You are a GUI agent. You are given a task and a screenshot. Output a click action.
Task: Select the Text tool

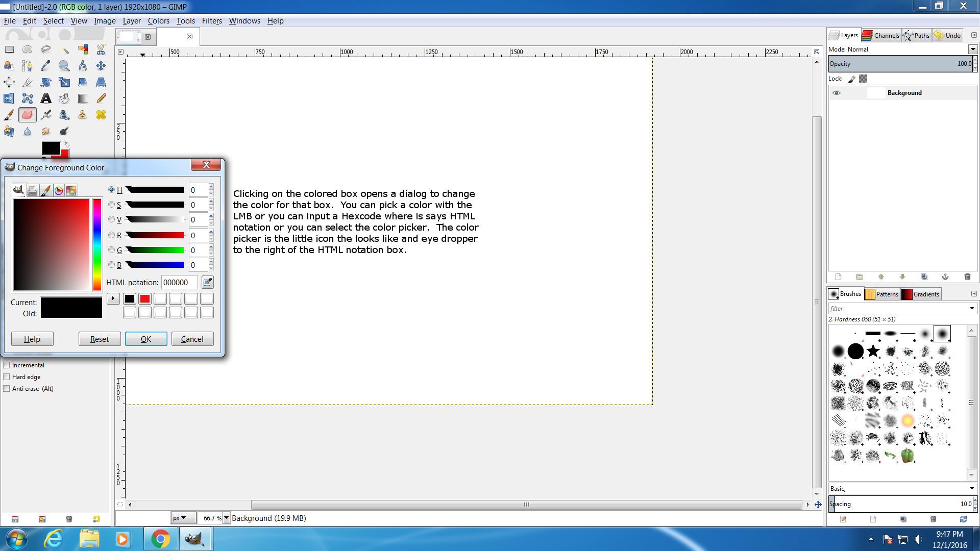tap(46, 98)
